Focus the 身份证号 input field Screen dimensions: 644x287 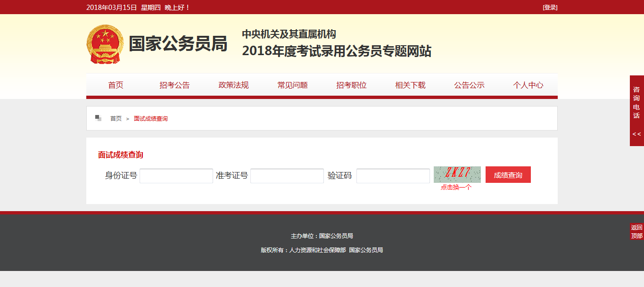[176, 176]
